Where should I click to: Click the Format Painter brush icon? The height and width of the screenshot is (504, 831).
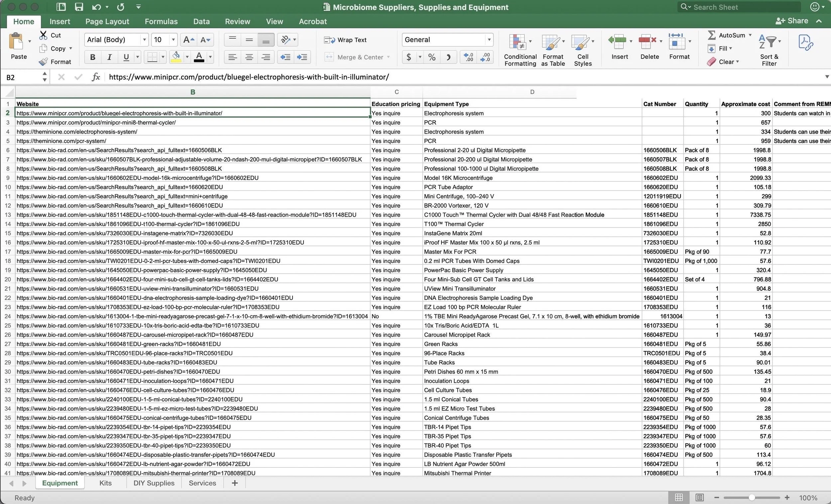(43, 62)
